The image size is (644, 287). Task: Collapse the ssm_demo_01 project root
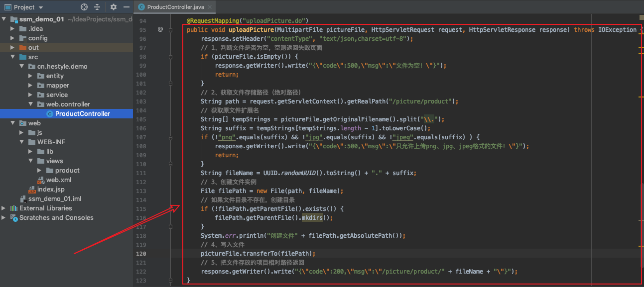tap(4, 19)
